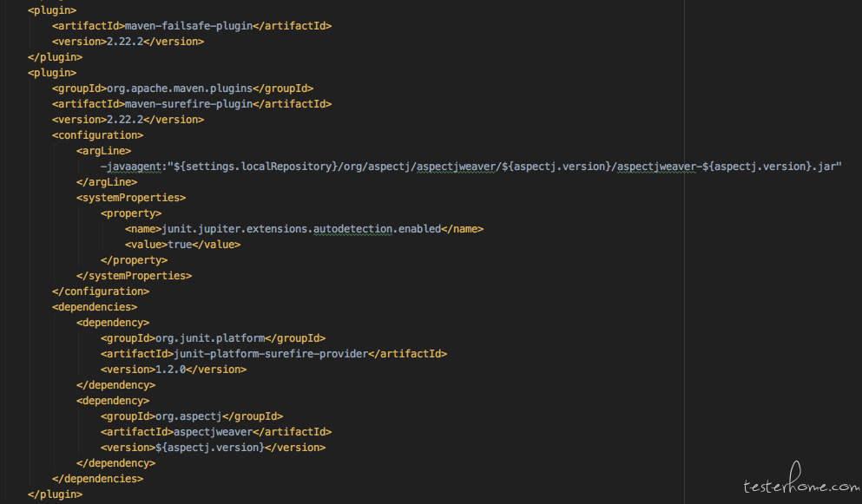Click the version 1.2.0 line
This screenshot has width=862, height=504.
tap(174, 370)
